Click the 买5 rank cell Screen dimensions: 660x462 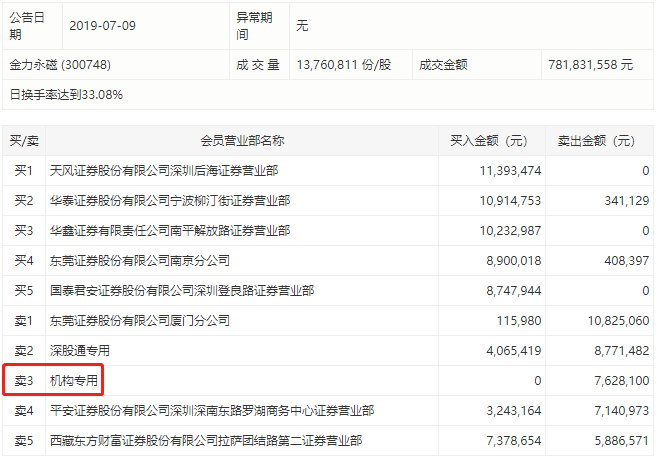24,291
